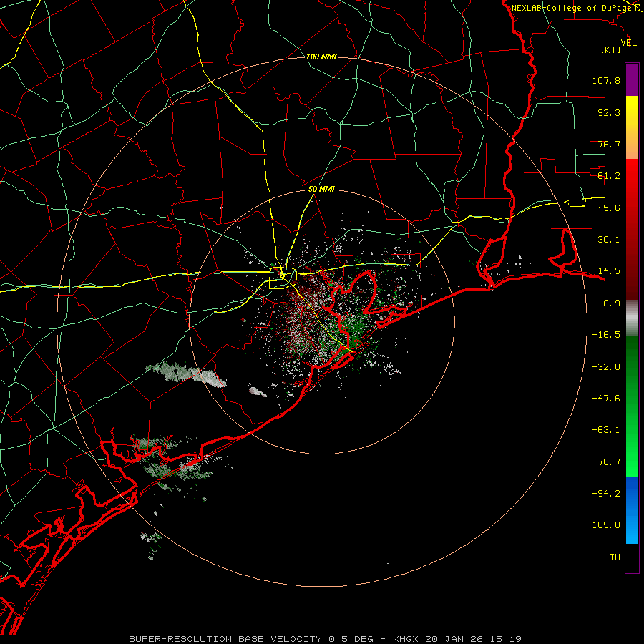Click the -63.1 velocity scale value
The image size is (644, 644).
coord(606,430)
